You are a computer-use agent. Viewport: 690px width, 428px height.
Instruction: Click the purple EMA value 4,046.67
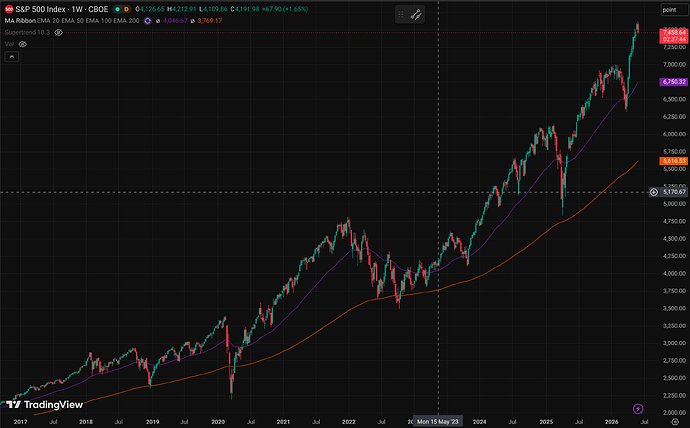pos(175,21)
